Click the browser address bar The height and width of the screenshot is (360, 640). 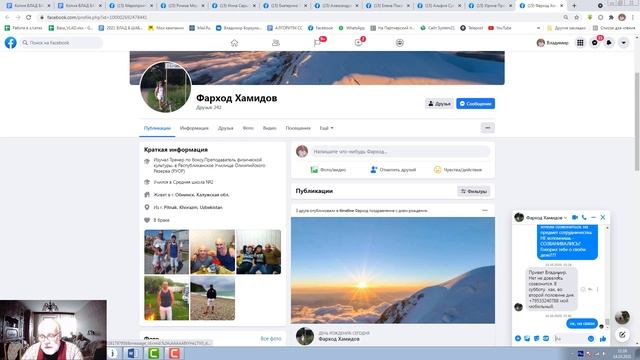(300, 18)
